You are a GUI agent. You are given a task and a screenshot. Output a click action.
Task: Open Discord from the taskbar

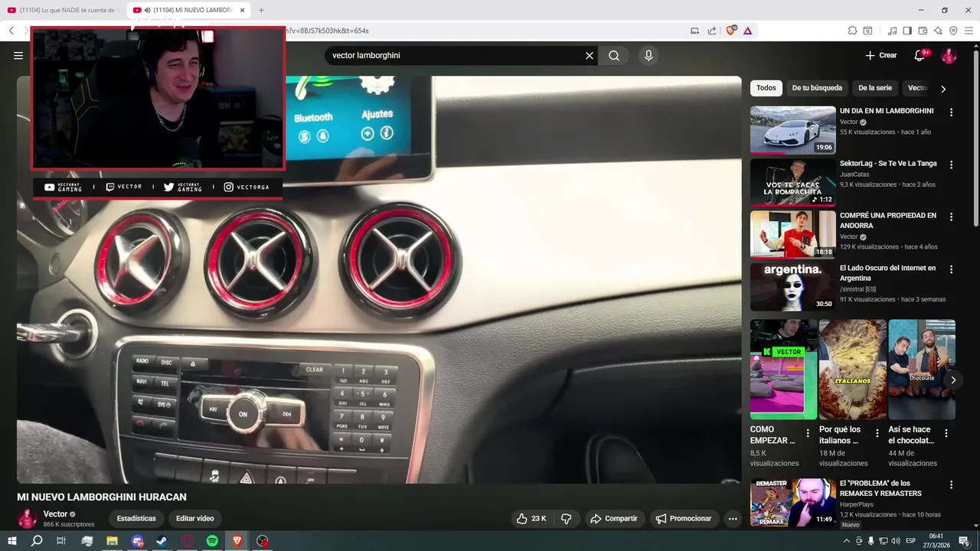137,541
